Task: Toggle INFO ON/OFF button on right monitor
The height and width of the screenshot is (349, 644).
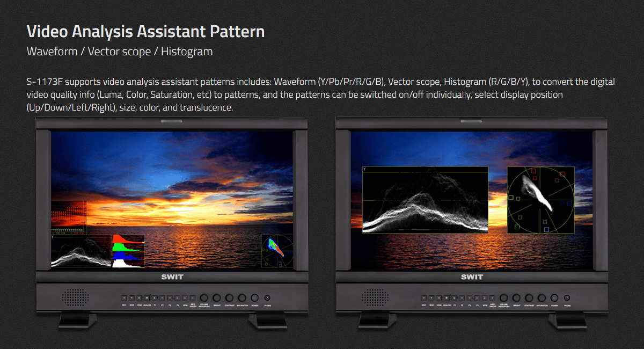Action: (492, 297)
